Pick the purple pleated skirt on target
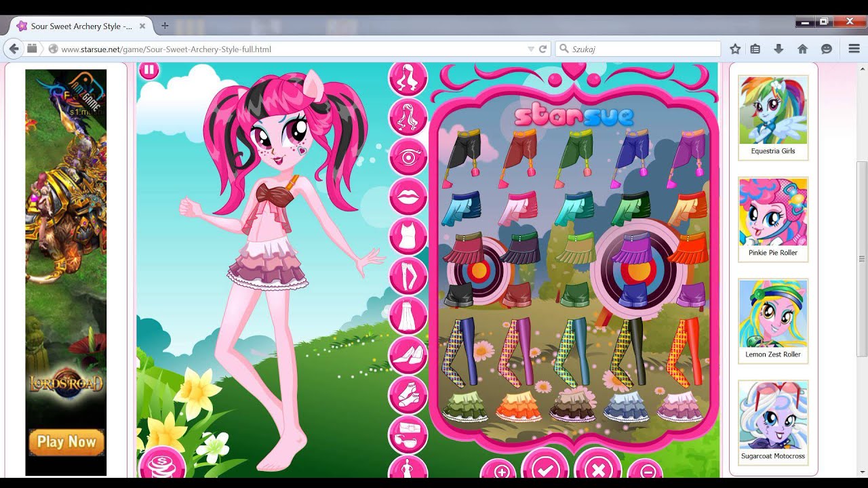868x488 pixels. pyautogui.click(x=632, y=248)
